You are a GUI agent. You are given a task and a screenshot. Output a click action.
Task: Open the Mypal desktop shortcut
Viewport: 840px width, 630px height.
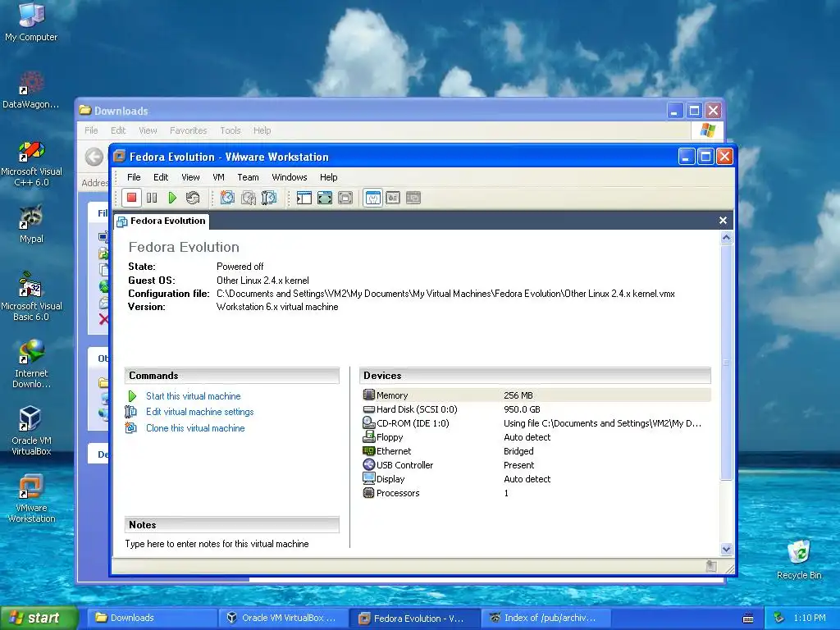click(31, 224)
